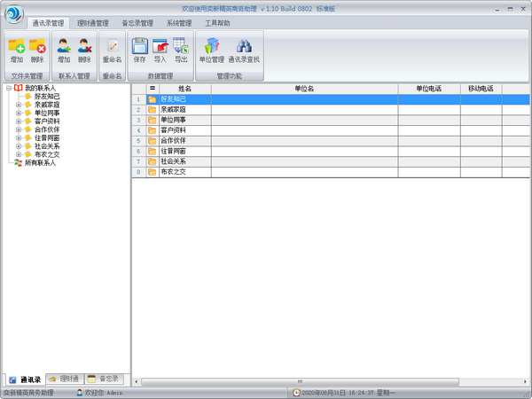Click the add folder (增加) icon
The width and height of the screenshot is (532, 399).
tap(16, 48)
